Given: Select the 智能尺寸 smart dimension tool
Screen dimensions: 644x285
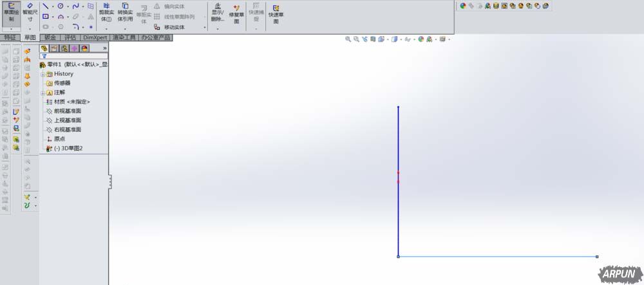Looking at the screenshot, I should point(30,13).
